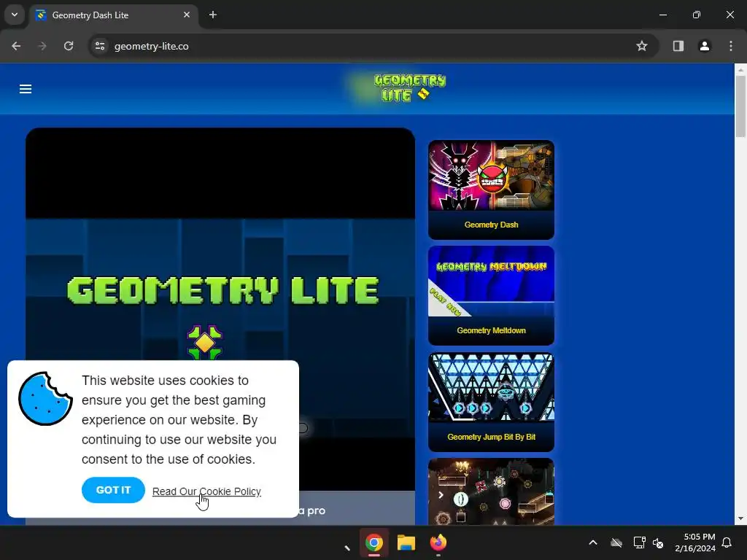
Task: Open the Geometry Meltdown game thumbnail
Action: click(x=491, y=281)
